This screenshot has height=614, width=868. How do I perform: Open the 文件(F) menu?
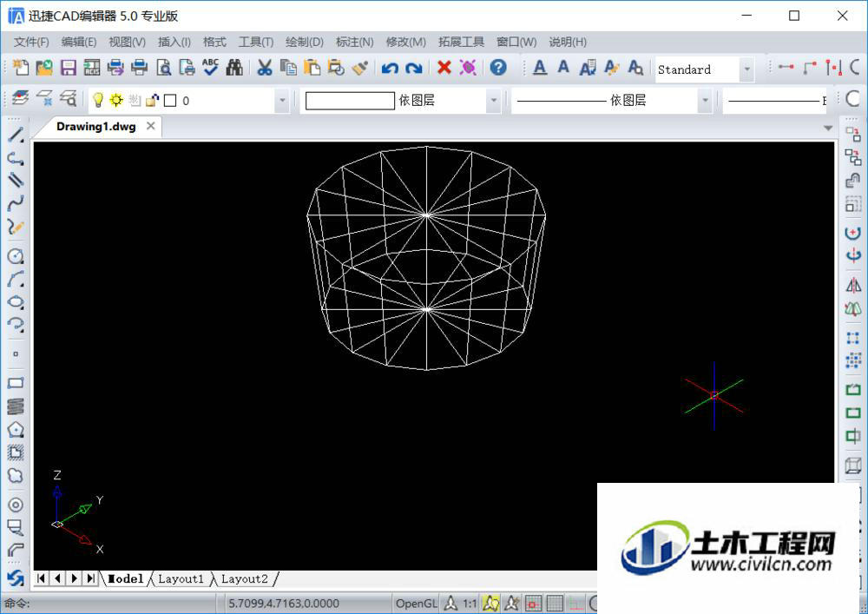(31, 42)
